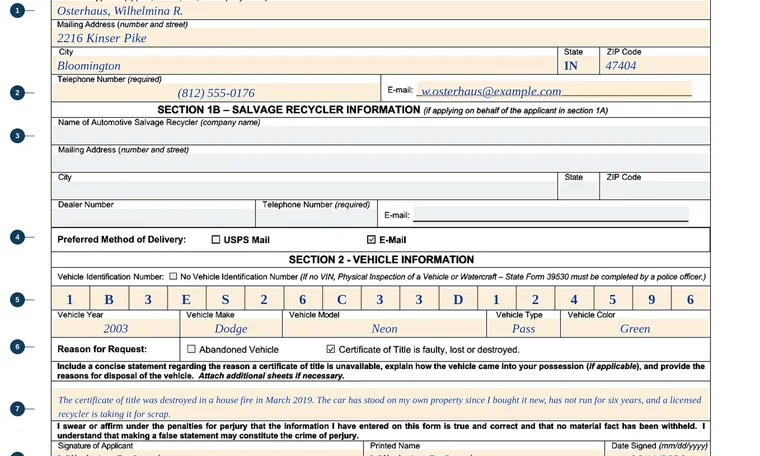Image resolution: width=760 pixels, height=456 pixels.
Task: Select the VIN cell containing 9
Action: pos(652,299)
